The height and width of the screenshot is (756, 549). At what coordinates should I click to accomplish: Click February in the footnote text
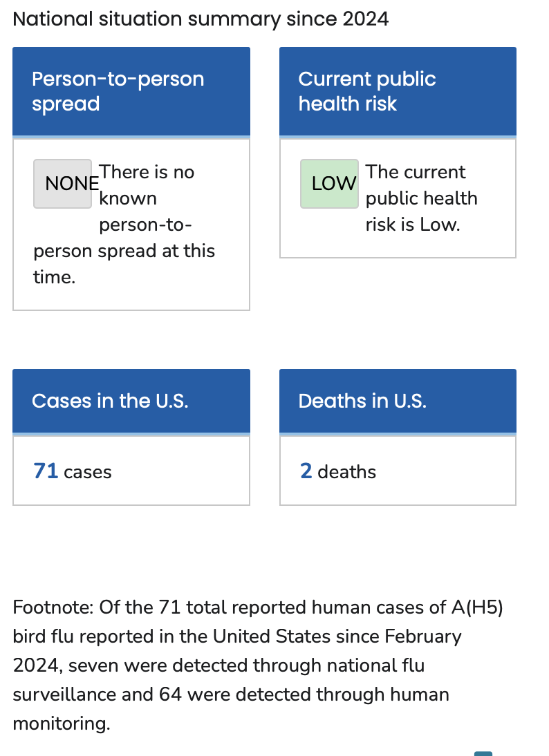(x=424, y=636)
